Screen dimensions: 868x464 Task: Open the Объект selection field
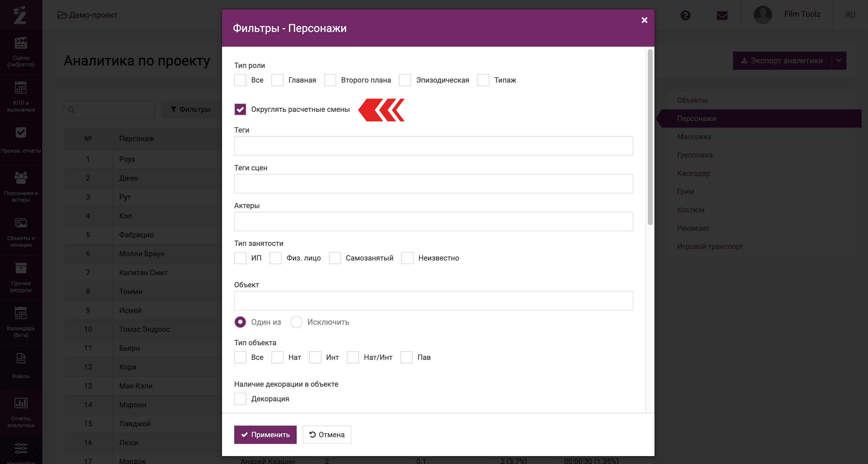click(x=433, y=301)
